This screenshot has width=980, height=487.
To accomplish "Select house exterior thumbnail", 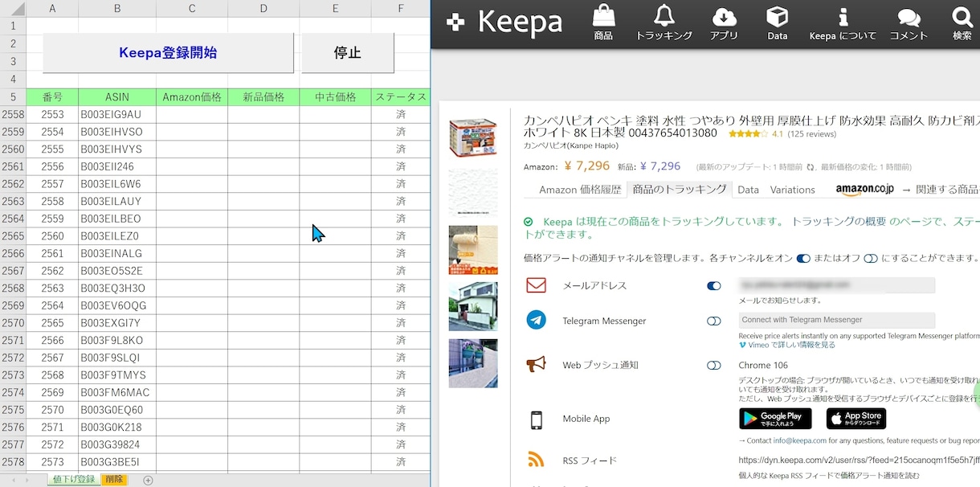I will [473, 306].
